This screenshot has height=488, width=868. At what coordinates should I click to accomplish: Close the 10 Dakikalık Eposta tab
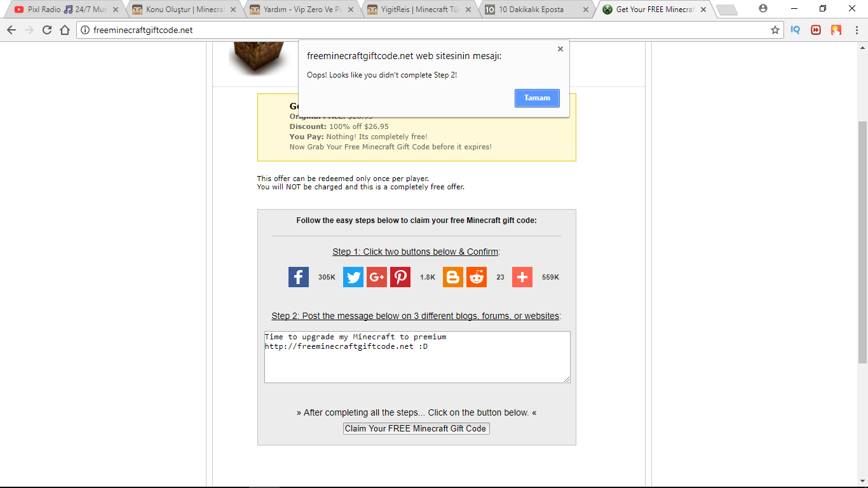click(x=586, y=10)
